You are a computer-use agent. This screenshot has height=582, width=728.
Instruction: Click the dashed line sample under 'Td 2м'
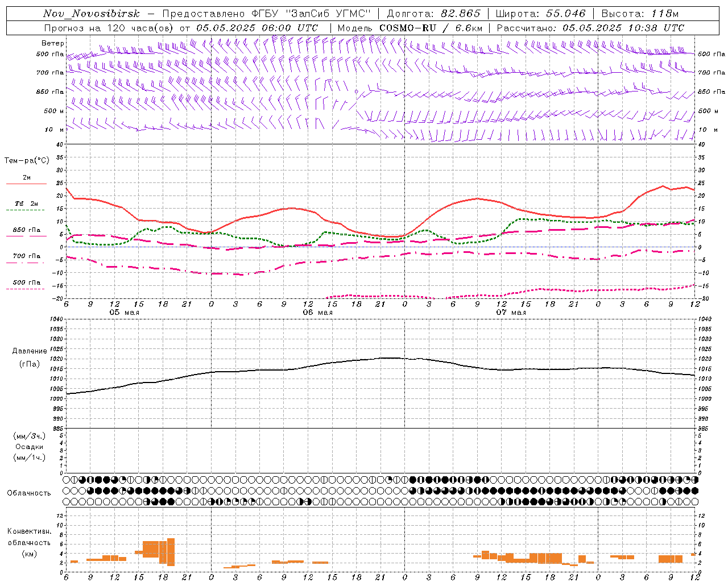(26, 210)
